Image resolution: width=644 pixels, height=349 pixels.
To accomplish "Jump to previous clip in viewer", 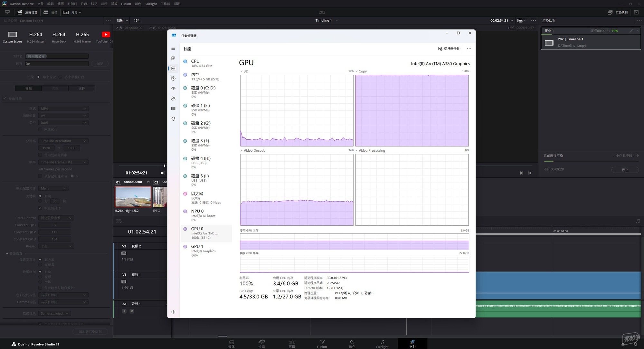I will (530, 173).
